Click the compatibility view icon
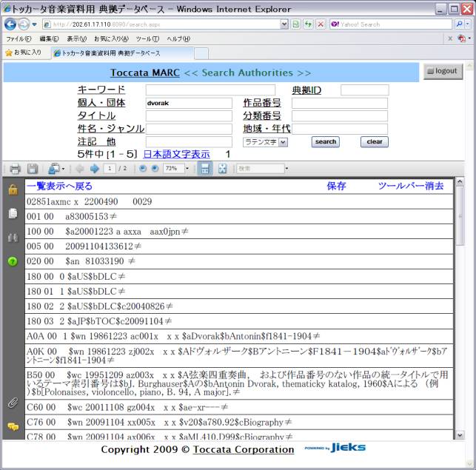Viewport: 476px width, 470px height. pyautogui.click(x=296, y=24)
